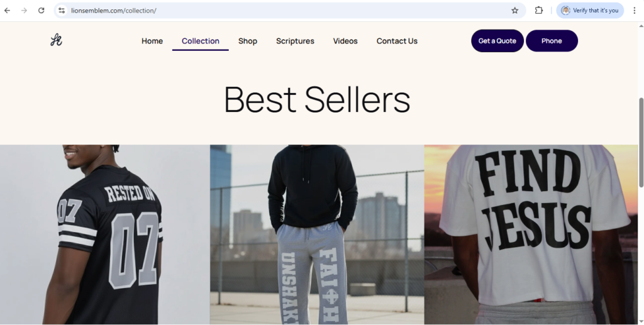Click the Phone button
The width and height of the screenshot is (644, 325).
[x=552, y=41]
